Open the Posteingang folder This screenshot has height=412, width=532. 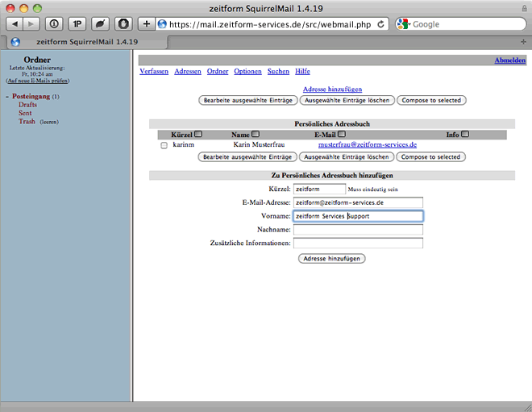click(x=31, y=97)
